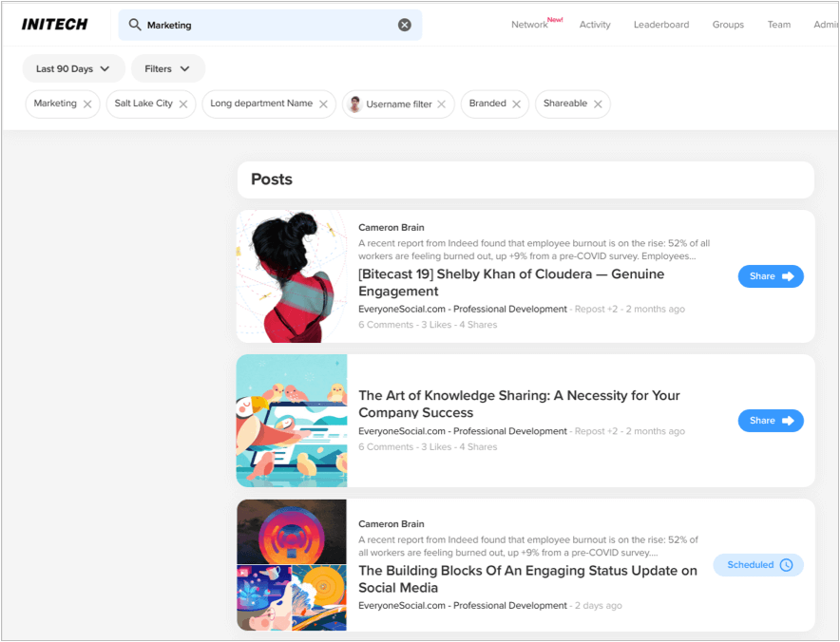Screen dimensions: 840x642
Task: Go to the Leaderboard tab
Action: [x=661, y=25]
